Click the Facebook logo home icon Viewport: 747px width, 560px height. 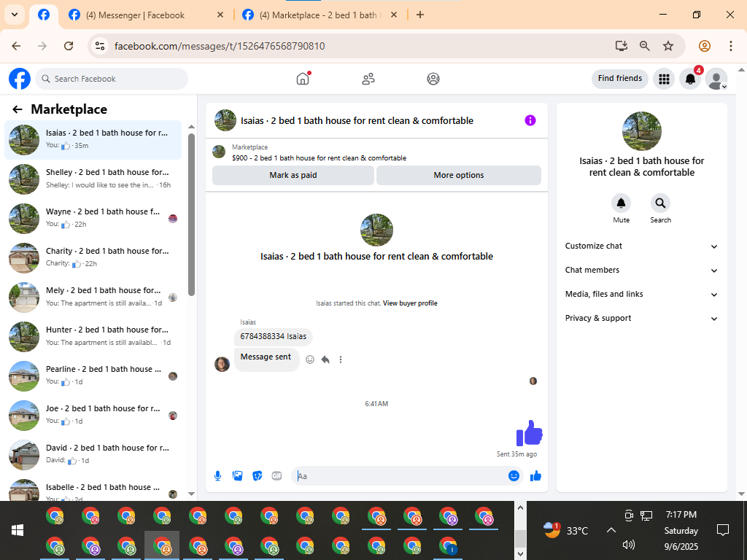[x=20, y=79]
